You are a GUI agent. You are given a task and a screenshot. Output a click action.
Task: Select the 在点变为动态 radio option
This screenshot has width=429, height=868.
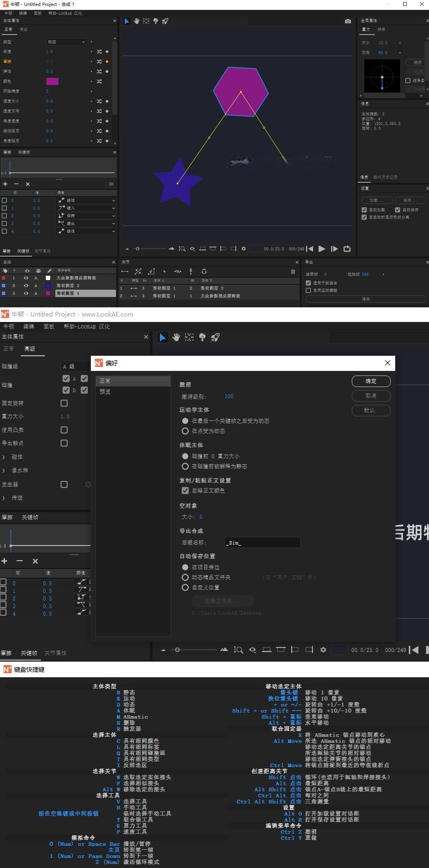tap(185, 431)
